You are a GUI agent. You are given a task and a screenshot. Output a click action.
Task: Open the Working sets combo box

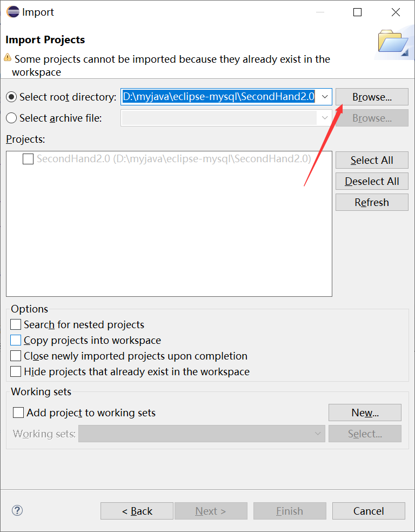point(202,434)
